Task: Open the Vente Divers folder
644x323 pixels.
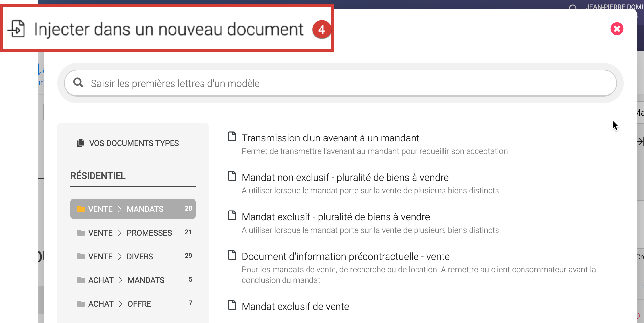Action: click(133, 256)
